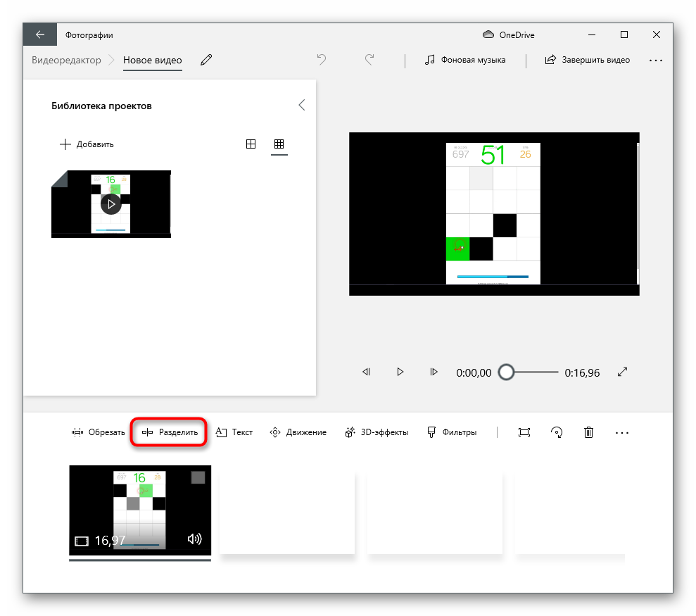Image resolution: width=696 pixels, height=616 pixels.
Task: Click the remove black bars icon
Action: pos(524,432)
